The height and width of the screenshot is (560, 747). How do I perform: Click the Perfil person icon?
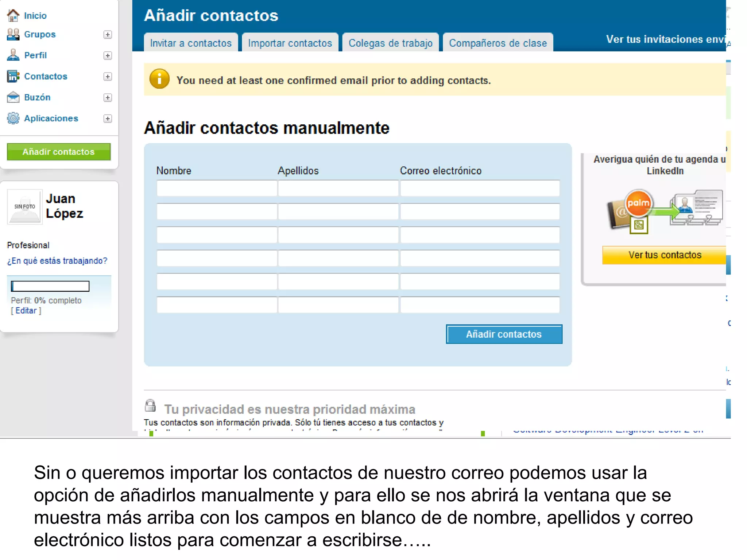13,55
